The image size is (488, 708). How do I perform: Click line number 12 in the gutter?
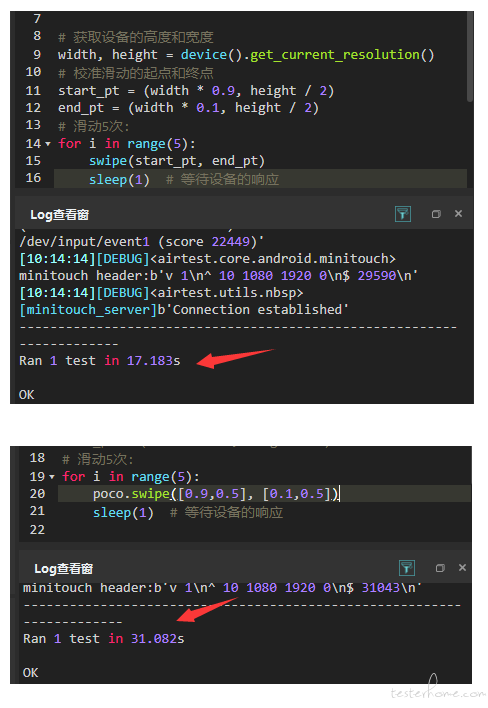33,108
